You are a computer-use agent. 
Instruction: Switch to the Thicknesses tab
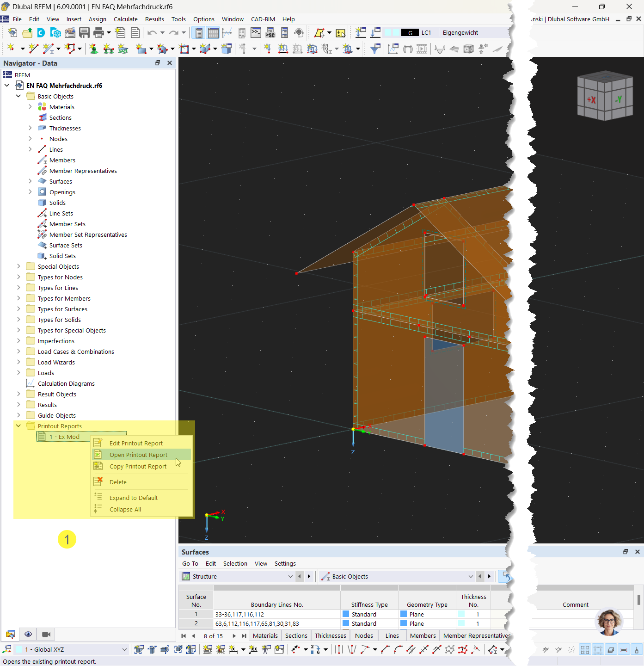click(x=330, y=635)
